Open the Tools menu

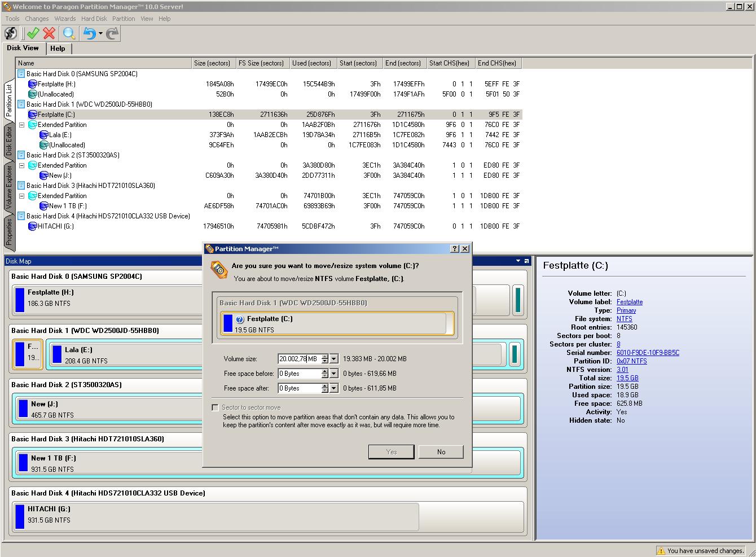coord(12,19)
